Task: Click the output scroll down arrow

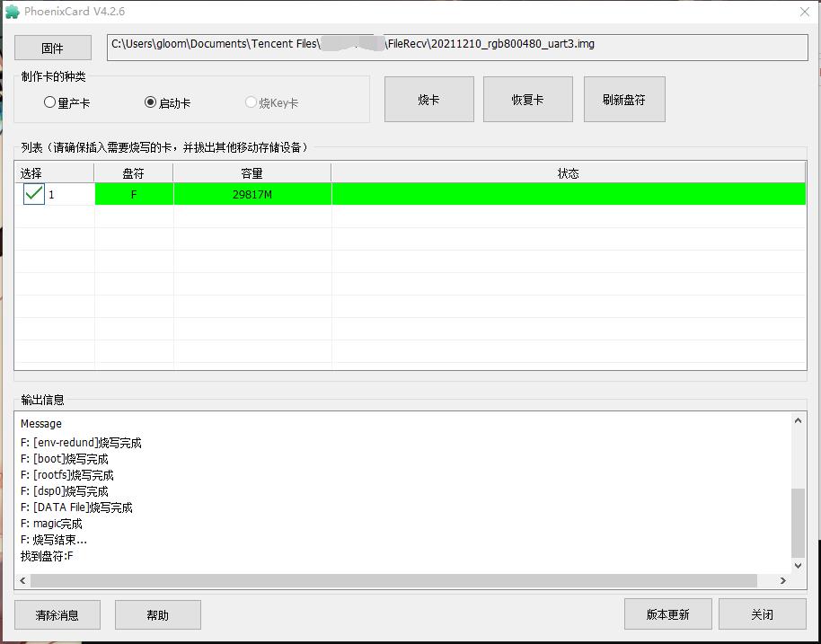Action: pos(798,565)
